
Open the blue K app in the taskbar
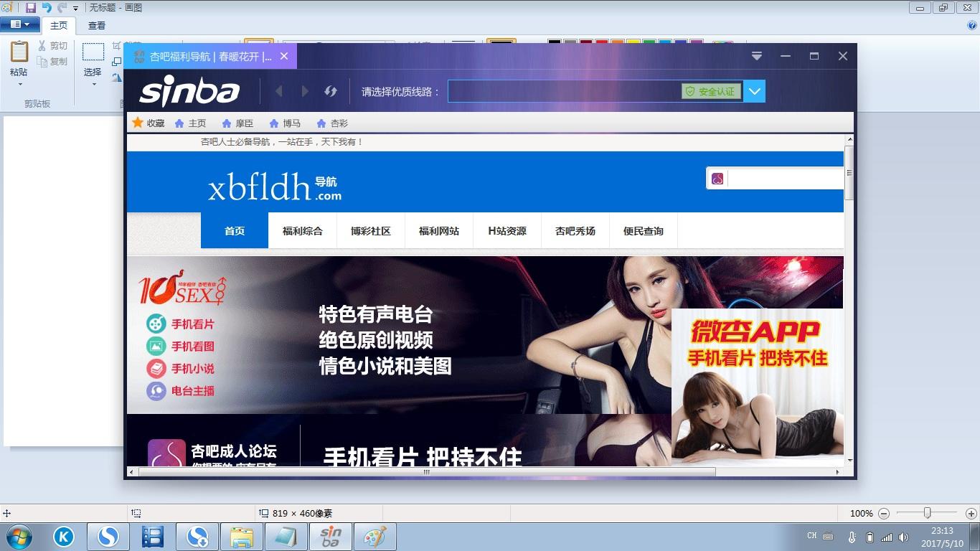(64, 537)
